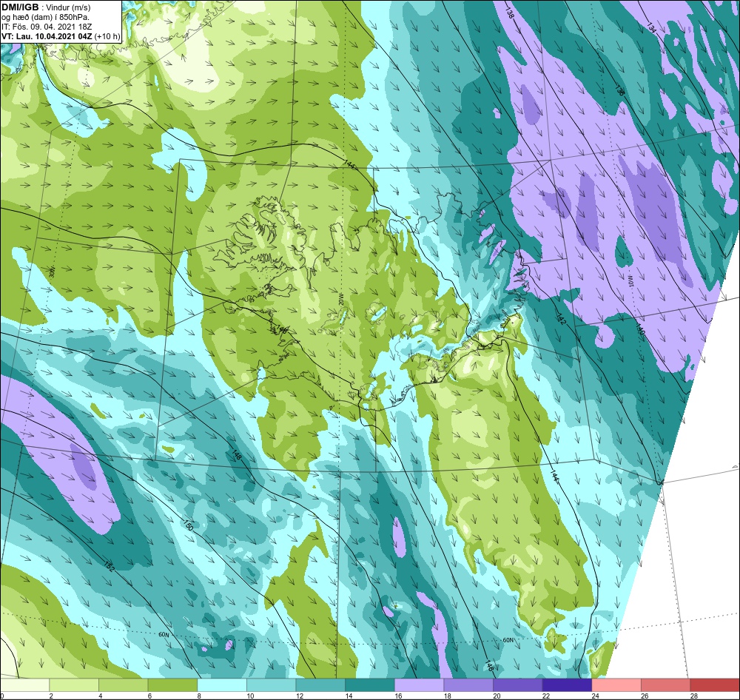Select legend tick value 28

click(x=694, y=696)
